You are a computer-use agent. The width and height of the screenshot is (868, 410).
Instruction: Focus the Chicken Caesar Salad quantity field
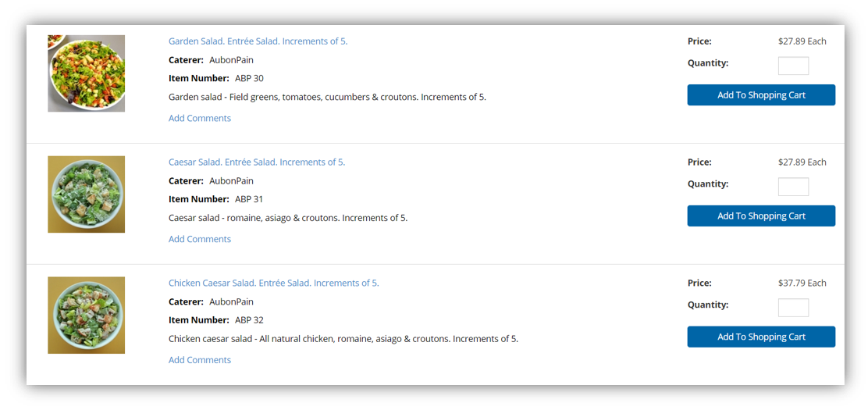[x=793, y=308]
